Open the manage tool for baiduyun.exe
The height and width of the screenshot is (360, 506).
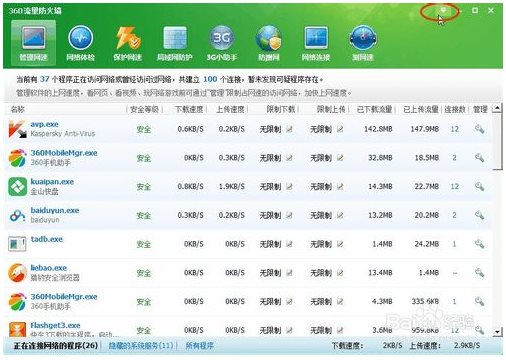pyautogui.click(x=479, y=215)
